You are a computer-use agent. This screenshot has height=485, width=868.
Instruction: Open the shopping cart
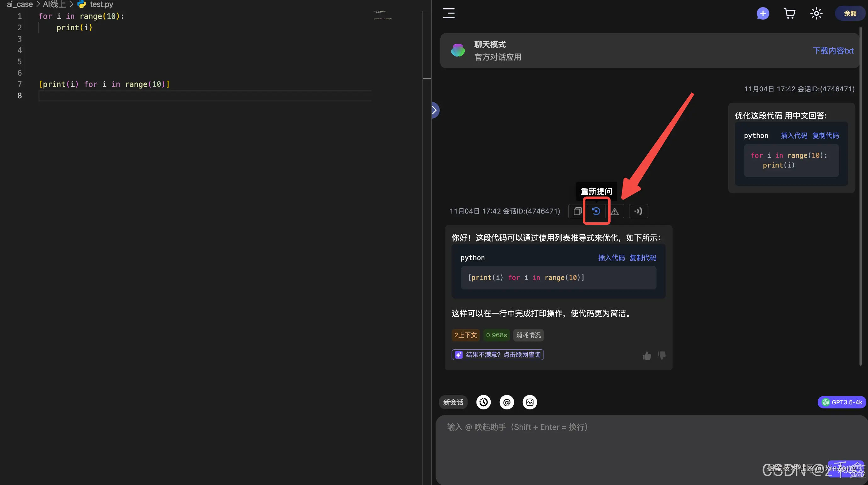[790, 14]
